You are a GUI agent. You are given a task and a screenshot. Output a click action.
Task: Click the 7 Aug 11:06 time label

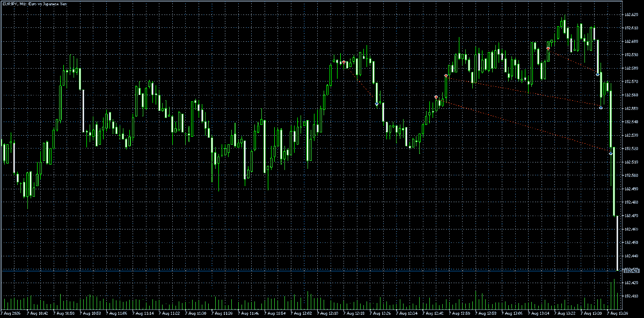pyautogui.click(x=115, y=313)
